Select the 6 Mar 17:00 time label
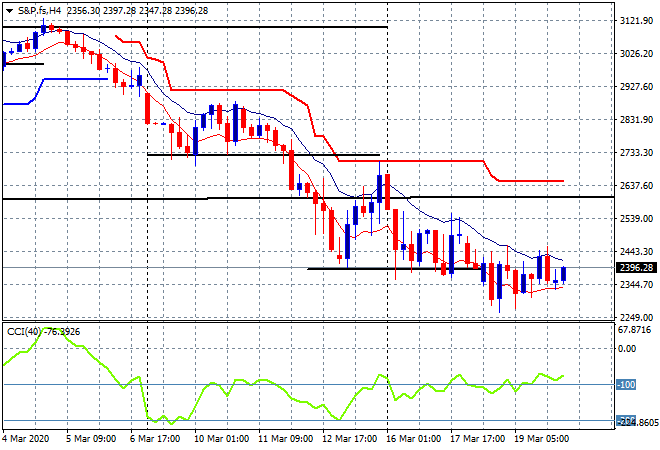Image resolution: width=660 pixels, height=450 pixels. 155,439
